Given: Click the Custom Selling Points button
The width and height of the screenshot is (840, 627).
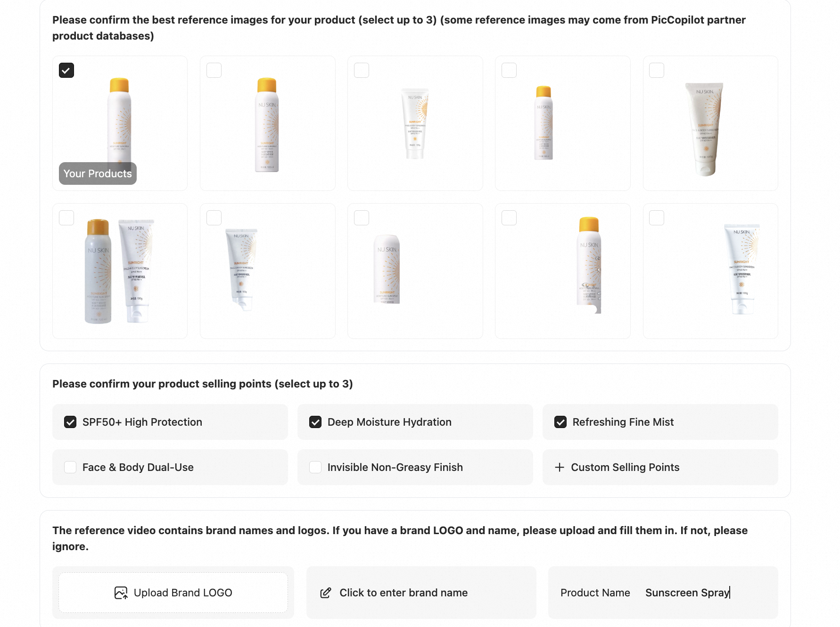Looking at the screenshot, I should [x=660, y=467].
